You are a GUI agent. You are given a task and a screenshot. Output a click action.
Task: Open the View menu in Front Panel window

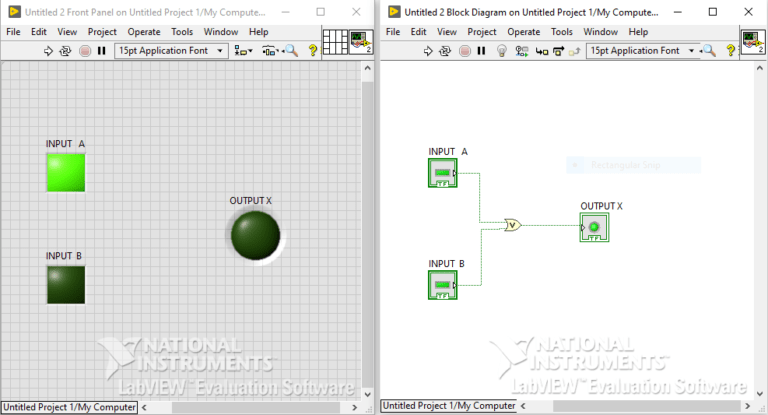(x=67, y=32)
